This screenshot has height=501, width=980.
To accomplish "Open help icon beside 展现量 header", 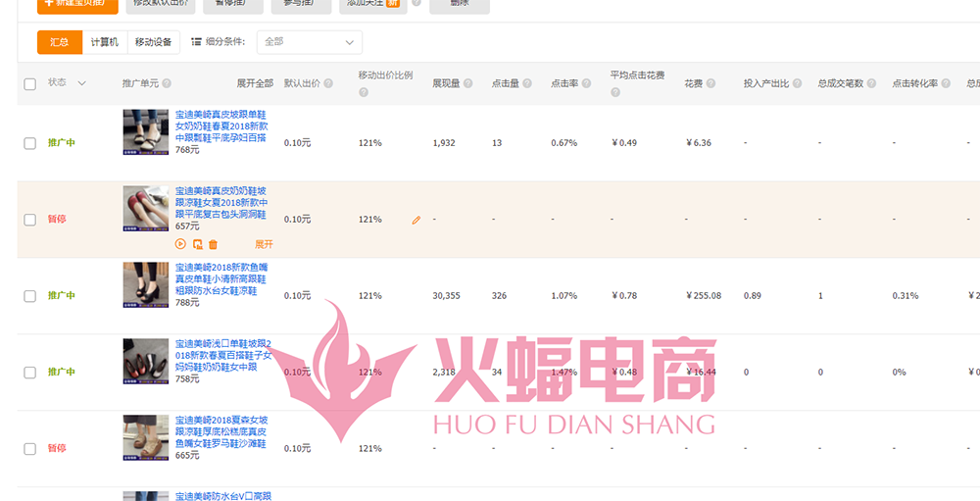I will 468,83.
